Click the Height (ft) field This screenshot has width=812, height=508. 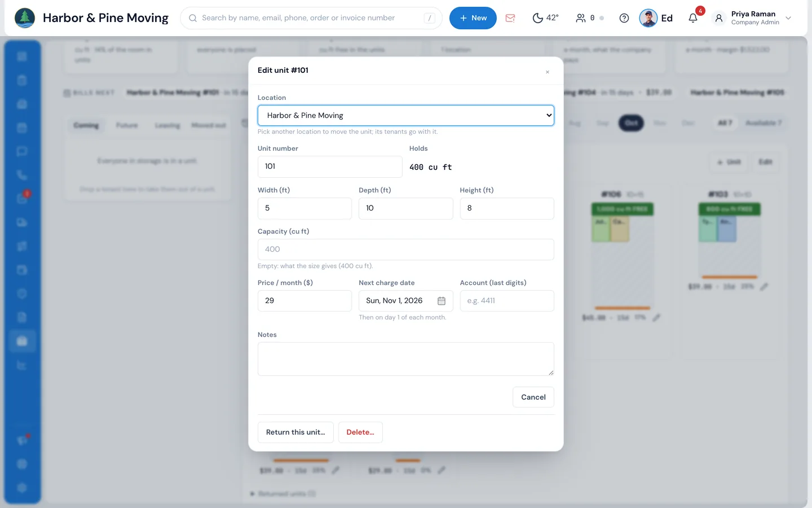[507, 208]
